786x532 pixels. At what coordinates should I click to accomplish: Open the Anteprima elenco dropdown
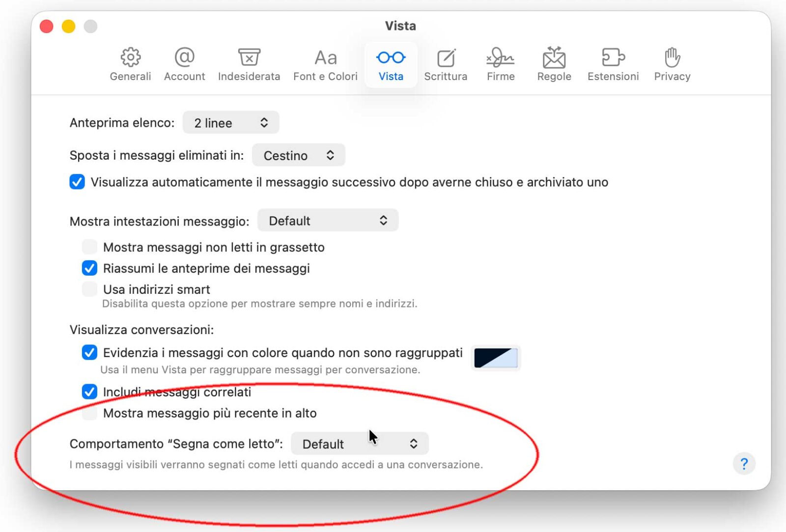[230, 122]
